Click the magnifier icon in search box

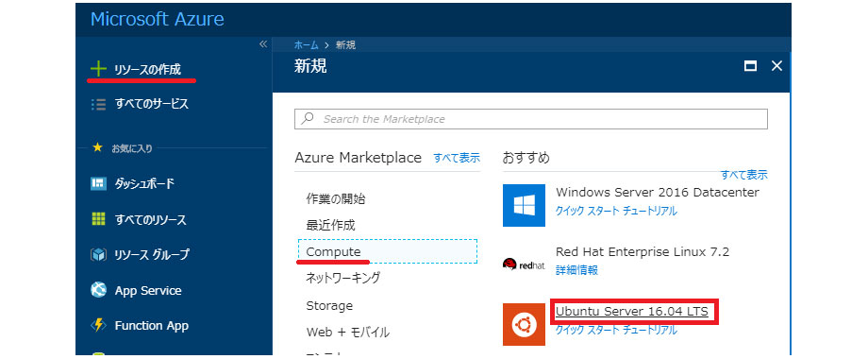pos(308,118)
